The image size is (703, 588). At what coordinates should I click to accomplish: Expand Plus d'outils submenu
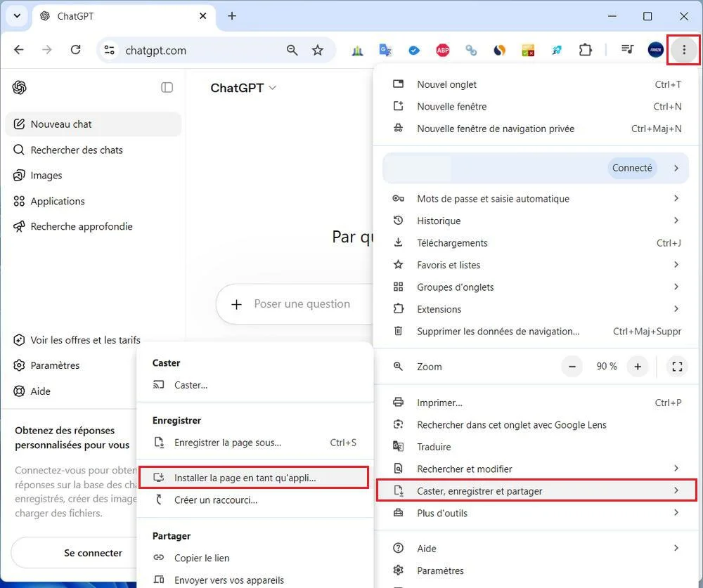[x=537, y=513]
